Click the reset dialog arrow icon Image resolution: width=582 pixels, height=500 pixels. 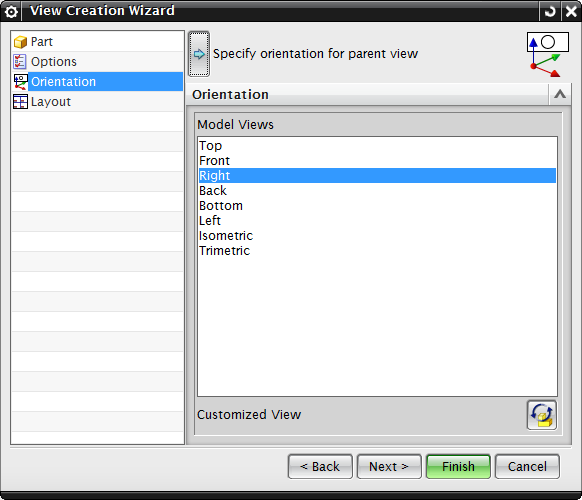[550, 12]
